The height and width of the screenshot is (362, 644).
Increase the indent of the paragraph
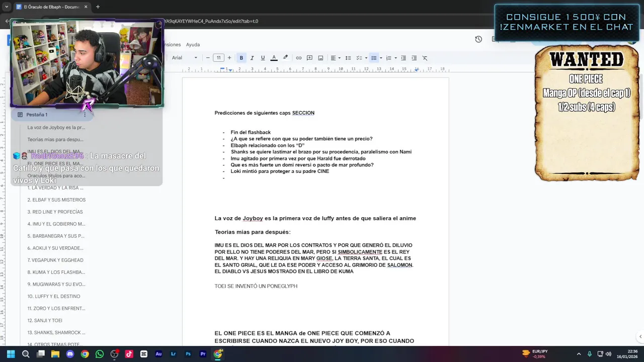click(414, 58)
